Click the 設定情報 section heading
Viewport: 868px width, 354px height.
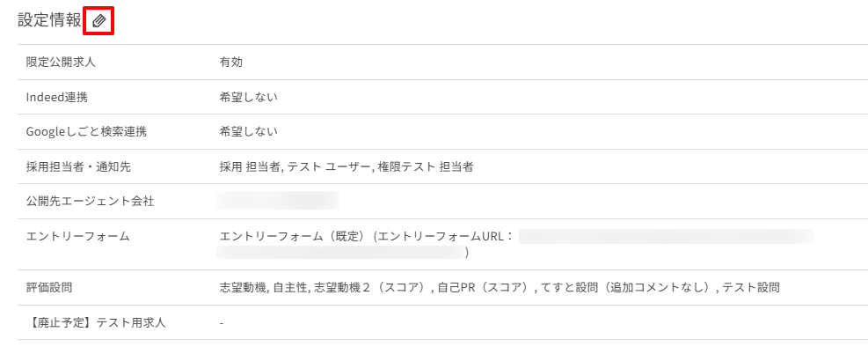pyautogui.click(x=49, y=21)
